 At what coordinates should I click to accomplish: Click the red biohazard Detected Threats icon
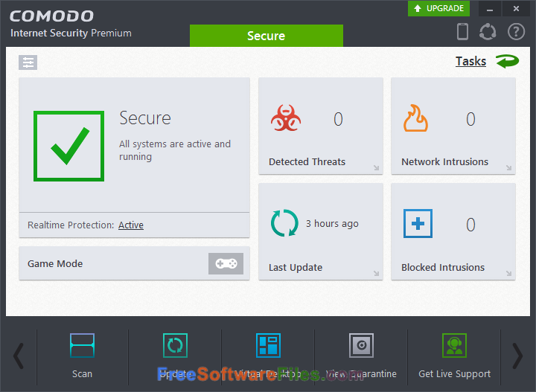click(286, 118)
